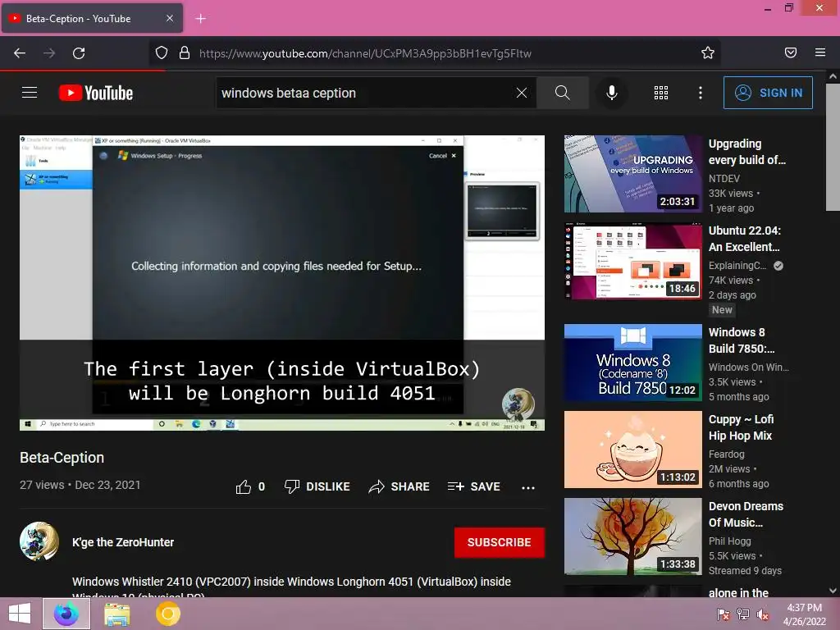Open the YouTube apps grid
The width and height of the screenshot is (840, 630).
click(661, 94)
